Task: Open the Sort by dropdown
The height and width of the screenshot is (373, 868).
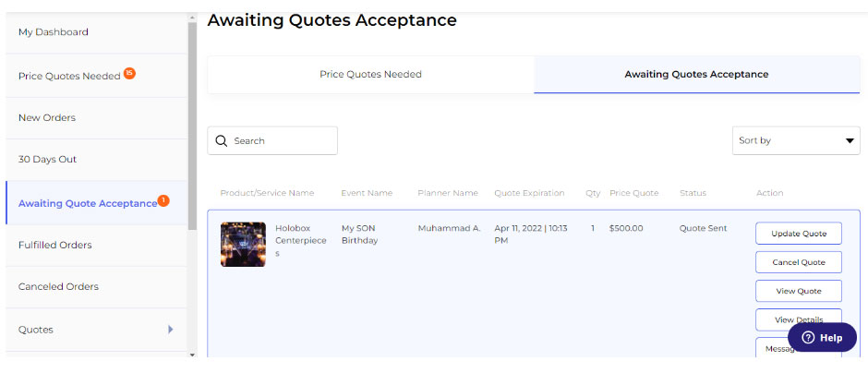Action: pos(795,140)
